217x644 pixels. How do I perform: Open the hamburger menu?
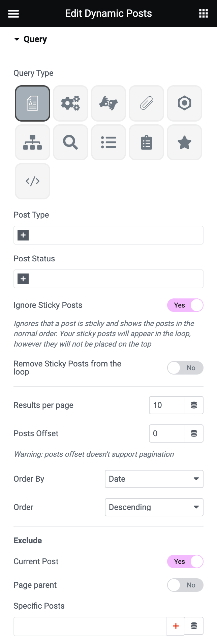(13, 13)
